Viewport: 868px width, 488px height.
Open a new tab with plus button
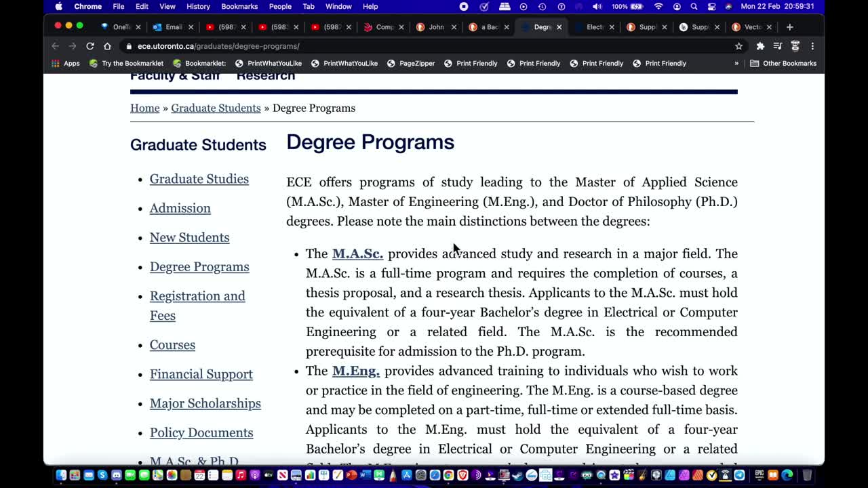789,27
